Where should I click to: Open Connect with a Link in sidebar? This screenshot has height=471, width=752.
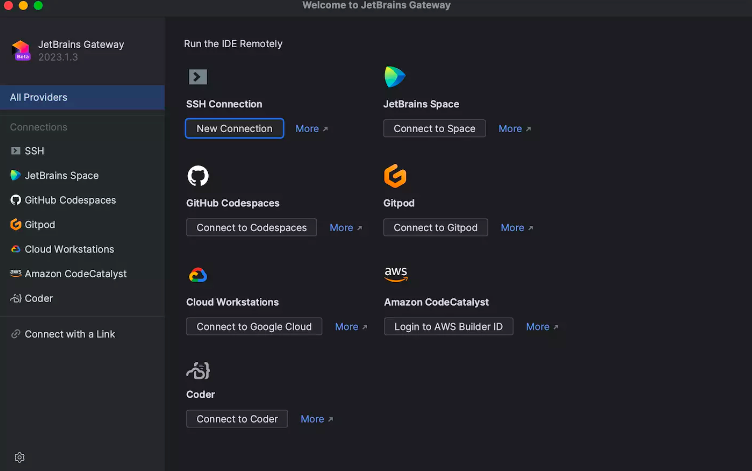(69, 334)
